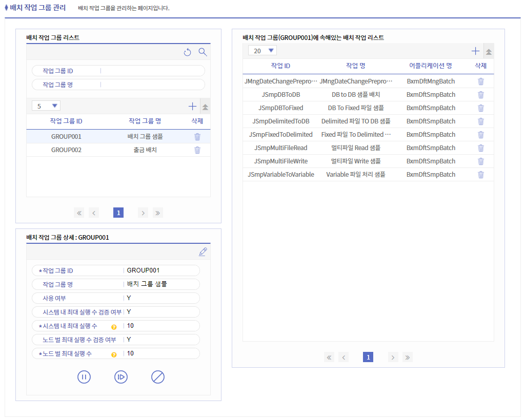Click the 어플리케이션 명 column header
Viewport: 525px width, 420px height.
tap(431, 66)
